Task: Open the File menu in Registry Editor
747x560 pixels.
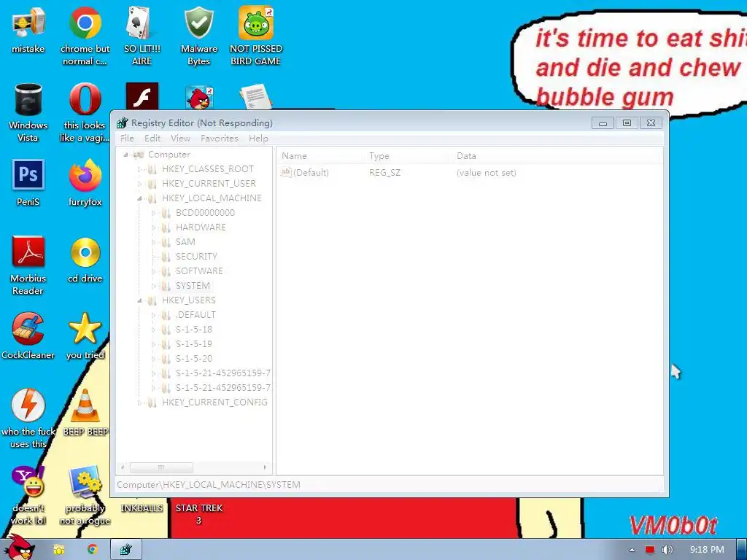Action: 127,138
